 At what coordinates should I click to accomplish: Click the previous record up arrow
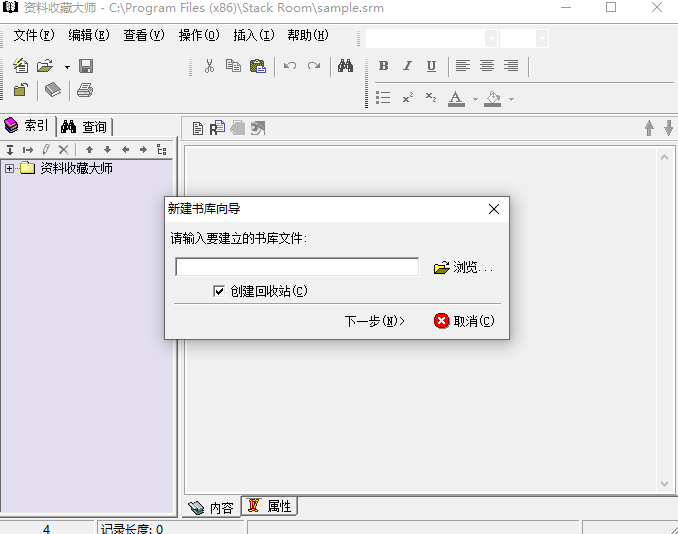click(x=649, y=128)
